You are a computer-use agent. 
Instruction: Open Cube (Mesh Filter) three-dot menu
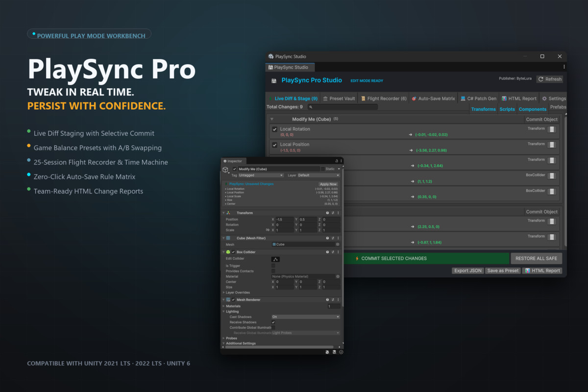338,238
